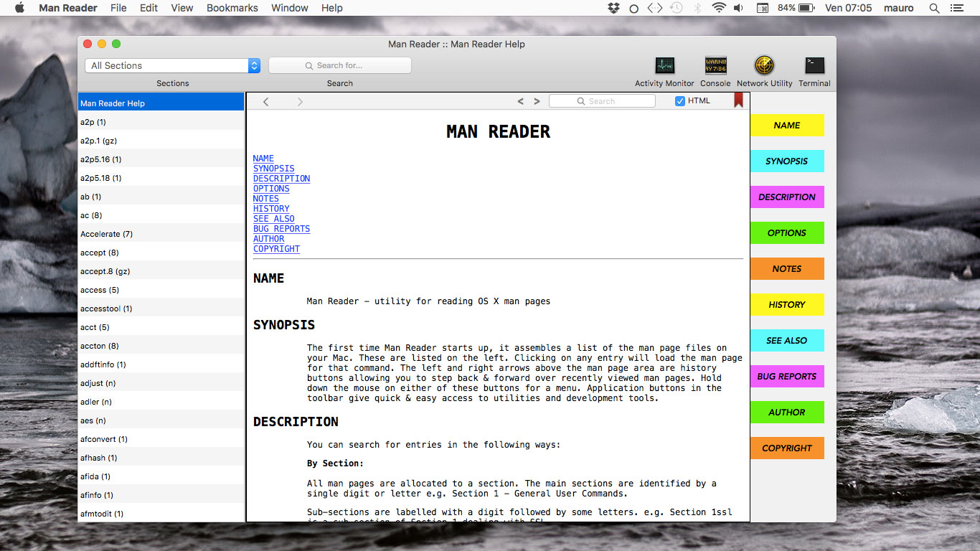The image size is (980, 551).
Task: Click the Search for field
Action: 339,65
